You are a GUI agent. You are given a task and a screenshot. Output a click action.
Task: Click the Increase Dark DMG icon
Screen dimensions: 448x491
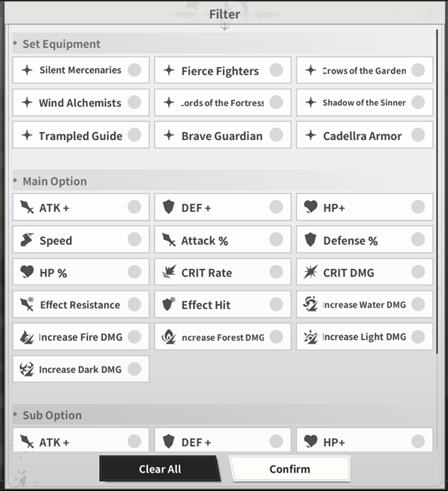pyautogui.click(x=27, y=369)
